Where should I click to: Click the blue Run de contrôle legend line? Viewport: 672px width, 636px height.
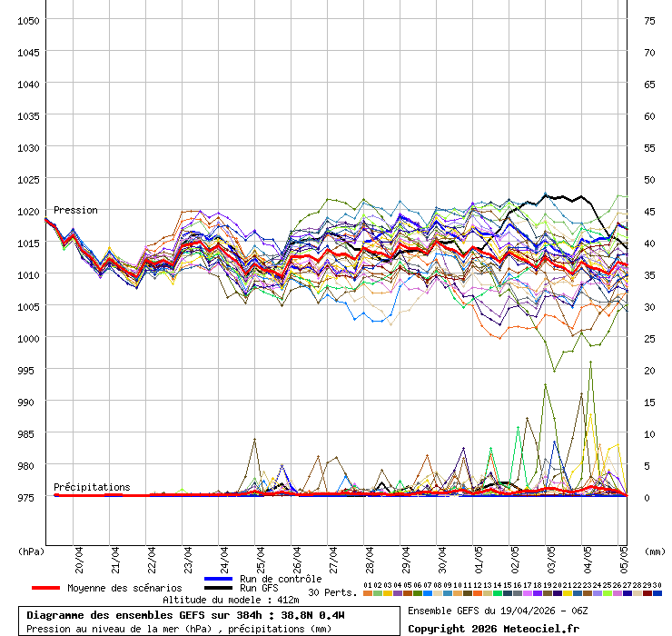point(219,579)
